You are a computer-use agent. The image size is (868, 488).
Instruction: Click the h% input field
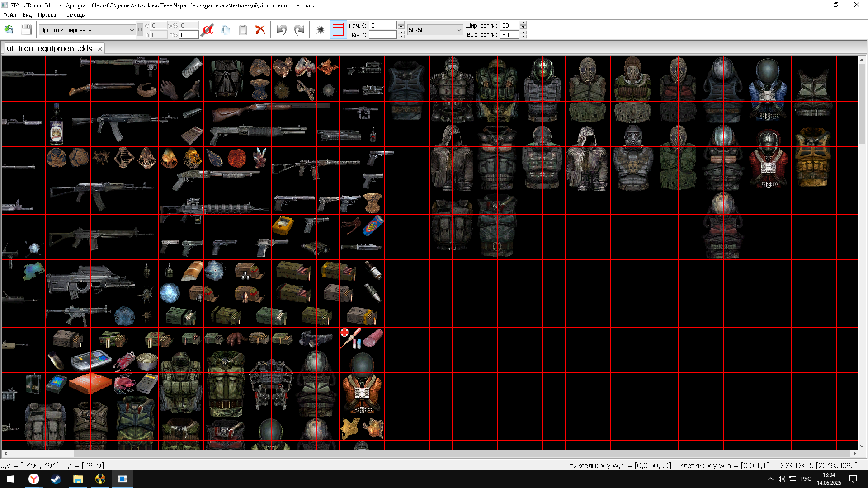click(189, 35)
